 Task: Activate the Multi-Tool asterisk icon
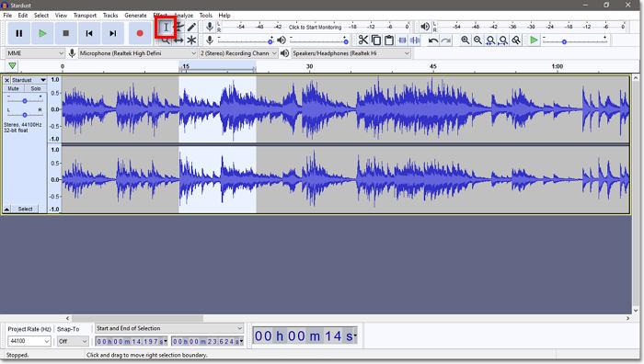click(x=191, y=40)
